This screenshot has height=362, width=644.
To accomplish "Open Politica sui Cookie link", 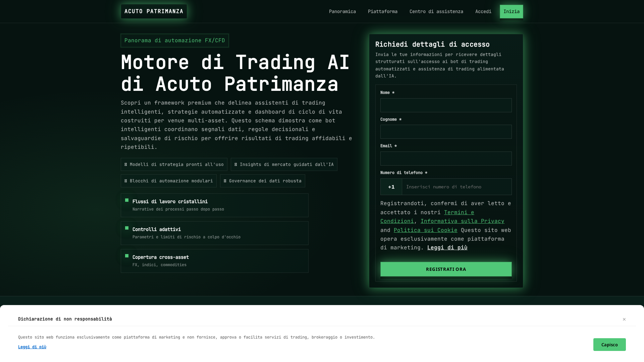I will 425,230.
